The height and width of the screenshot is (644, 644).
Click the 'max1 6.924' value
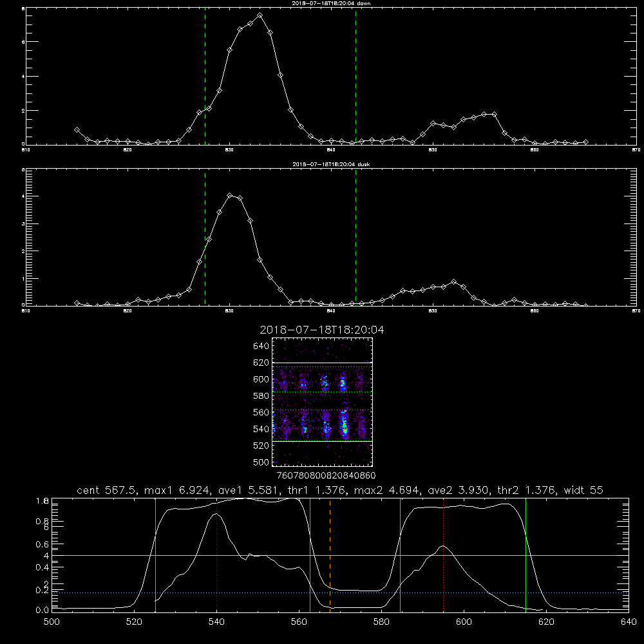coord(178,490)
